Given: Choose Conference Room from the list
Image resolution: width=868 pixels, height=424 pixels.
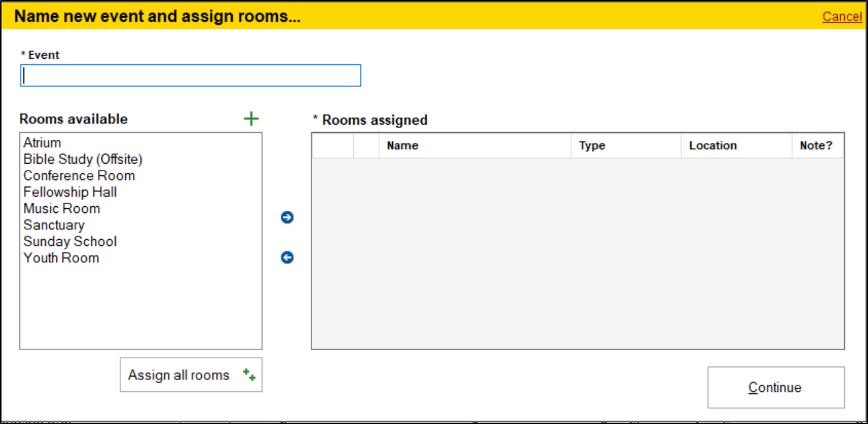Looking at the screenshot, I should pos(79,175).
